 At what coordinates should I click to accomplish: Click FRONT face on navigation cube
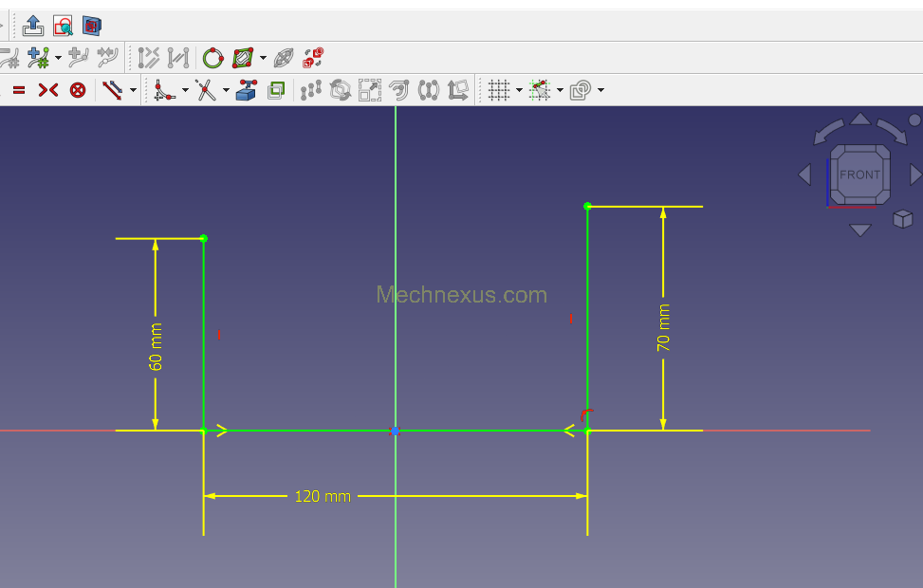pos(860,175)
